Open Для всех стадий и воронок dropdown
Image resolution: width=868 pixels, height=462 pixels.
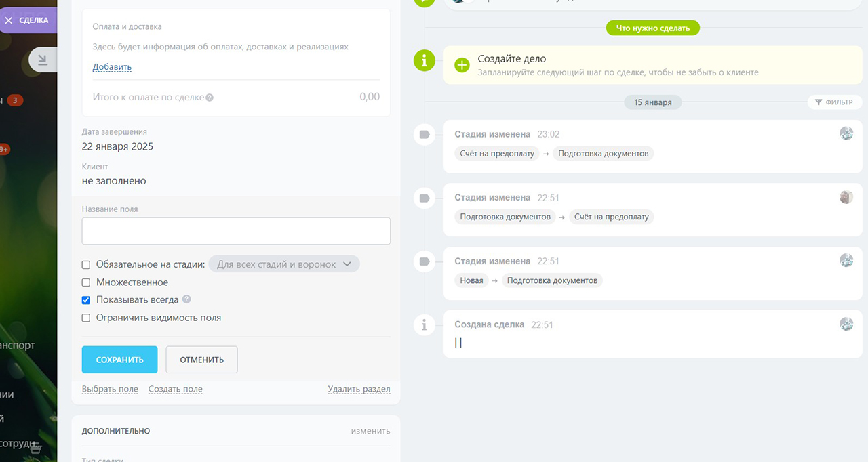(283, 264)
